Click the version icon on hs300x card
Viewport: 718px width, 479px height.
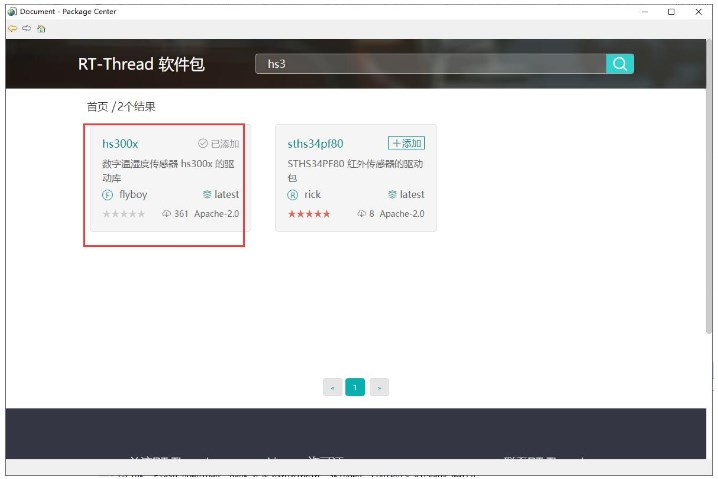click(x=207, y=195)
